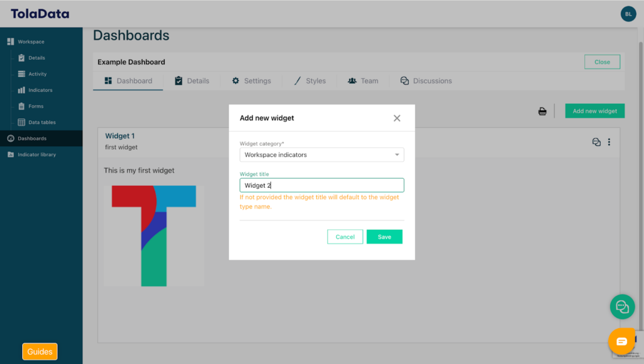The width and height of the screenshot is (644, 364).
Task: Open the Guides button
Action: pos(40,351)
